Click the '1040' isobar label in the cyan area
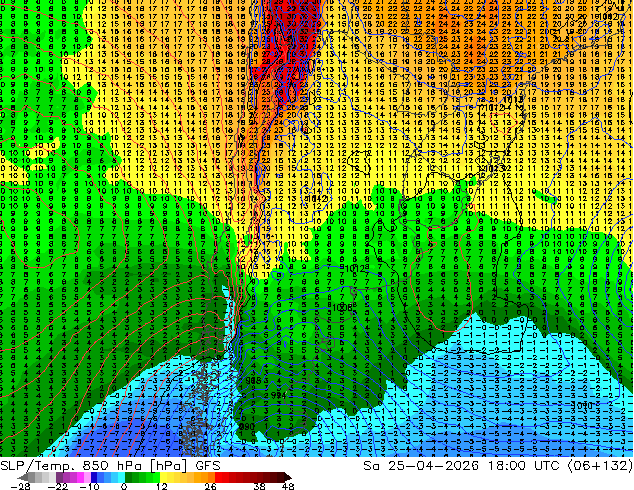 pos(582,406)
